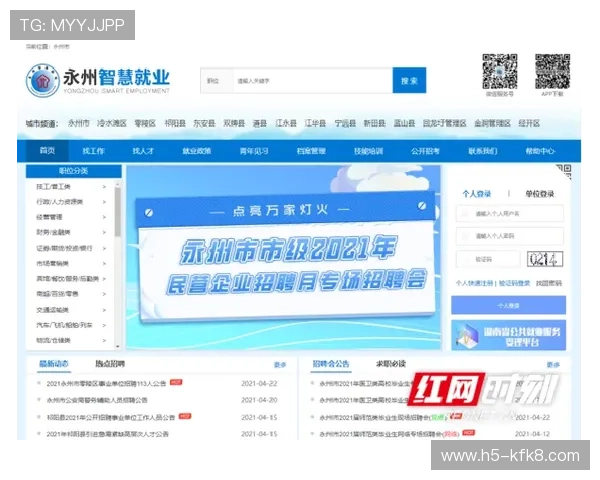
Task: Click the WeChat service account QR code
Action: tap(500, 72)
